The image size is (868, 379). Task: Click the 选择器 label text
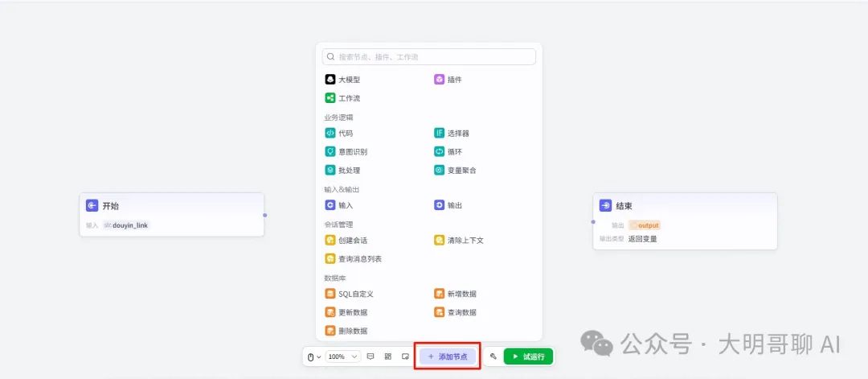tap(458, 134)
